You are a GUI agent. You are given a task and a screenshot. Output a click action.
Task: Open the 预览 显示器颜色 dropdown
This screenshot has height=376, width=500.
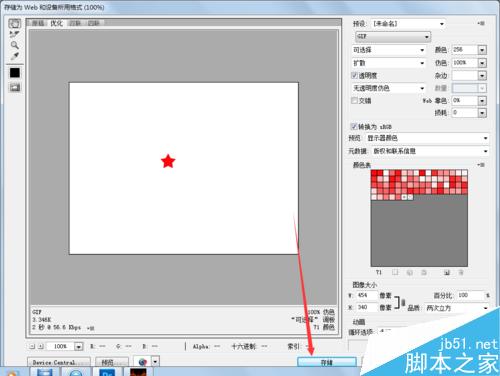pyautogui.click(x=427, y=138)
